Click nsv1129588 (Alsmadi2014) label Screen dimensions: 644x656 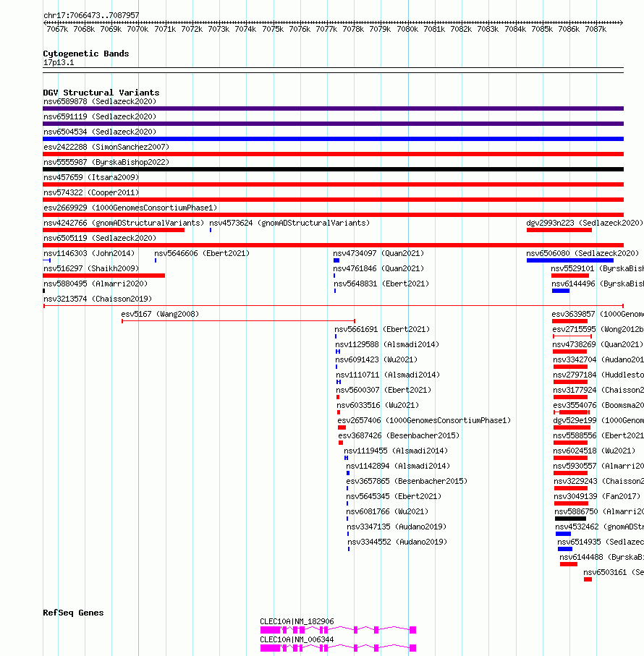tap(387, 345)
